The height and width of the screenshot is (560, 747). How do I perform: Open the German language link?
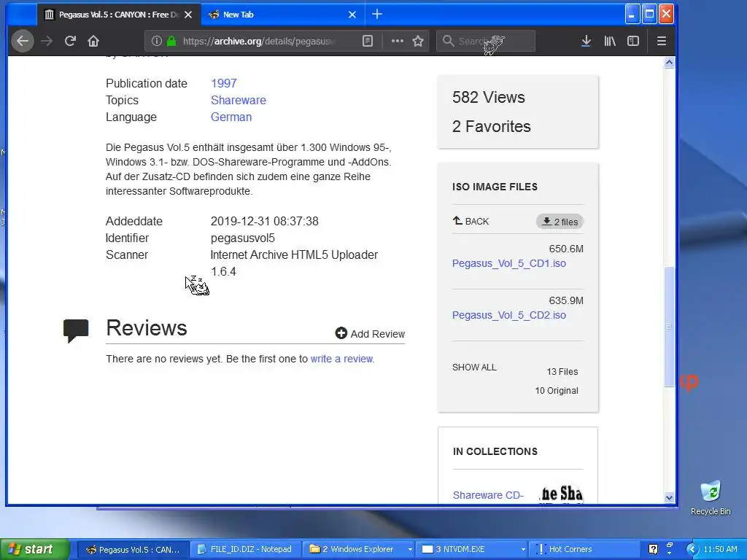point(231,117)
